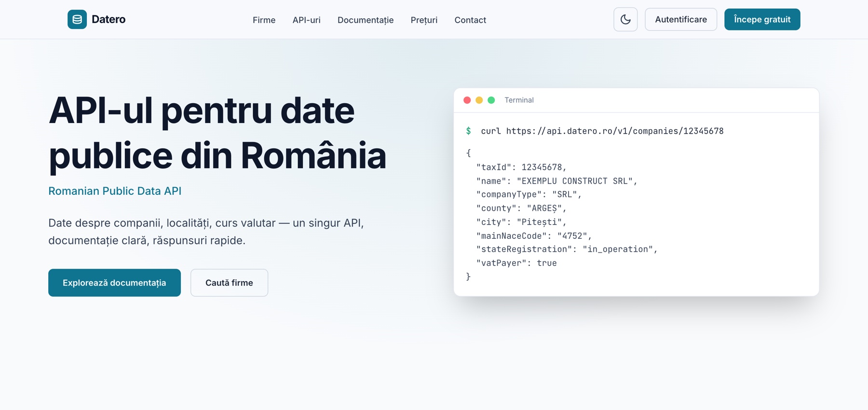Click the 'Romanian Public Data API' subtitle

115,191
